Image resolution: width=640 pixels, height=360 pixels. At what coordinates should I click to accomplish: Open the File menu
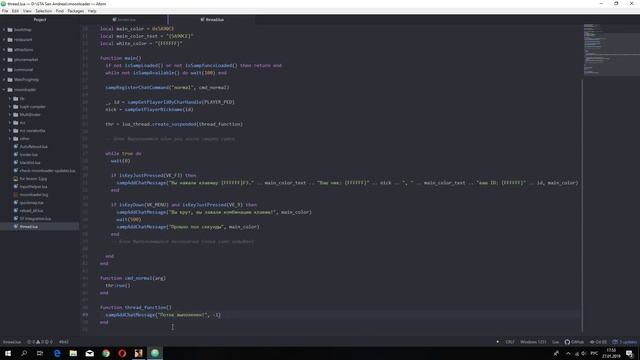point(5,11)
